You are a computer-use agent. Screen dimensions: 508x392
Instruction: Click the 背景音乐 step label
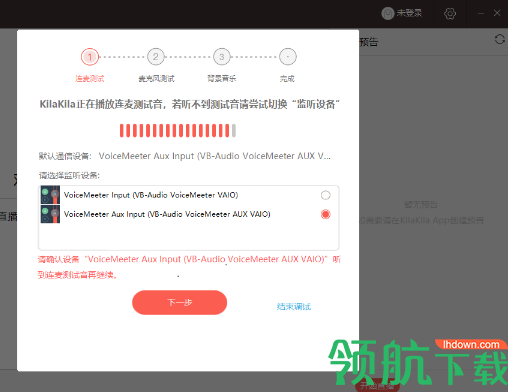pyautogui.click(x=222, y=79)
